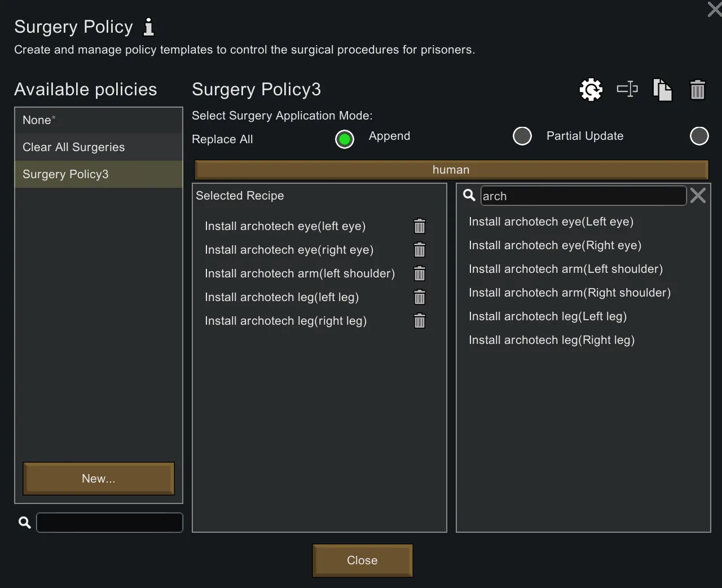Select the None policy in the list

point(99,120)
